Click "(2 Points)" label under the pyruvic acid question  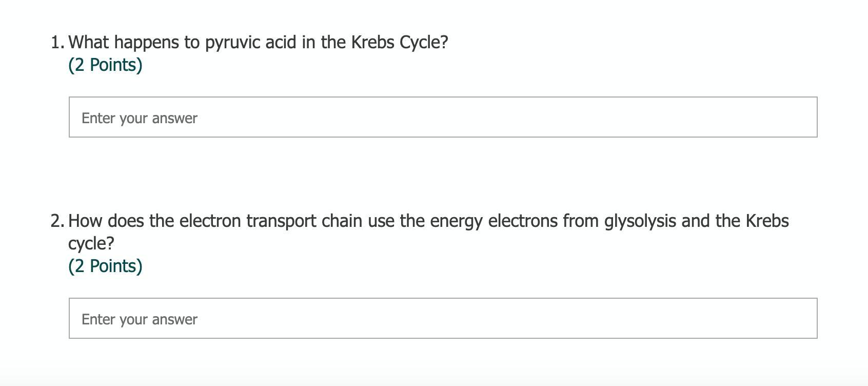pyautogui.click(x=105, y=65)
